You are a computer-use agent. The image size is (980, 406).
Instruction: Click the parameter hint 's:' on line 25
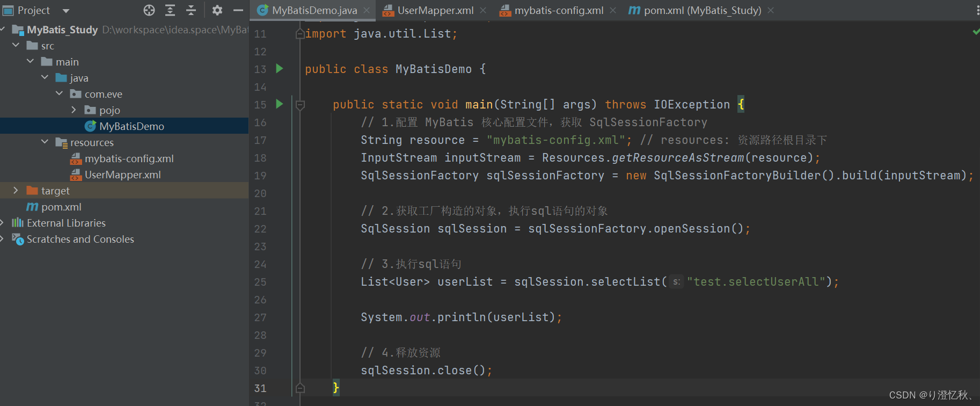[676, 282]
